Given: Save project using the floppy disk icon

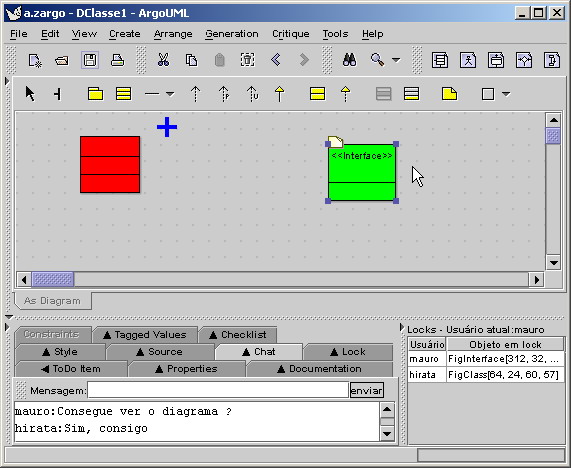Looking at the screenshot, I should 90,60.
